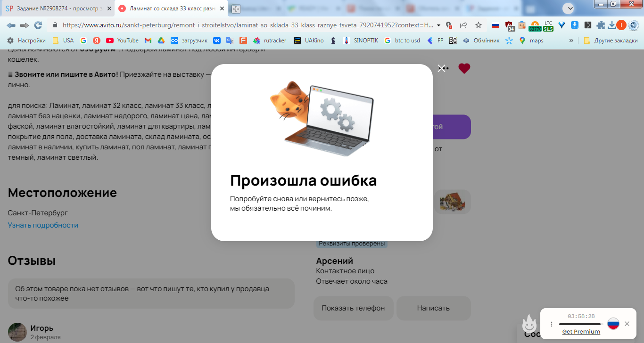The height and width of the screenshot is (343, 644).
Task: Click the Реквизиты проверены badge
Action: [x=351, y=244]
